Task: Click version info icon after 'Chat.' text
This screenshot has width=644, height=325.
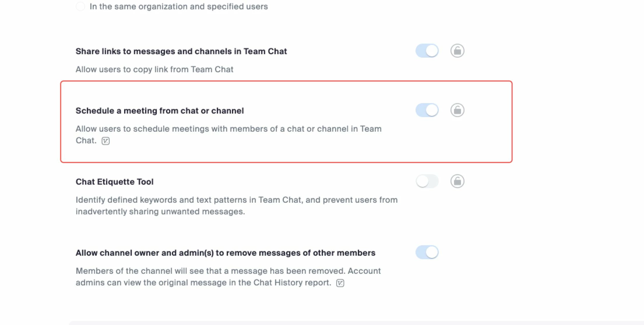Action: coord(105,141)
